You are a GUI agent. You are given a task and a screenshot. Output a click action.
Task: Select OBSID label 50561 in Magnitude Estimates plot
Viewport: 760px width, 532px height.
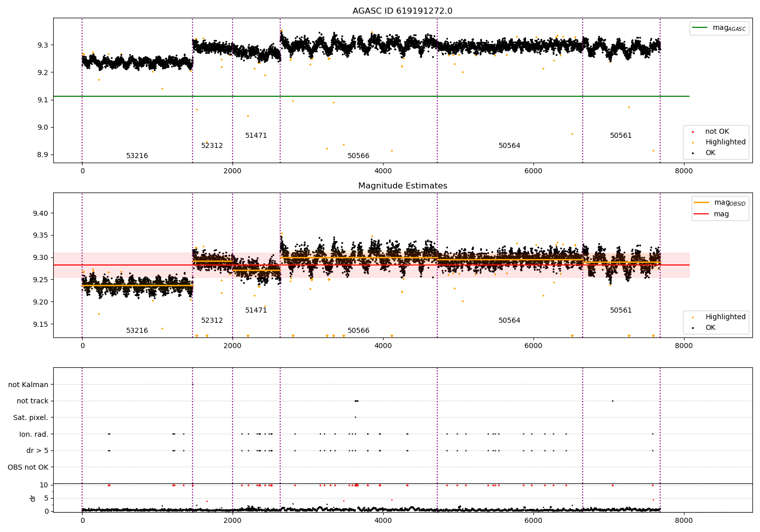(621, 311)
